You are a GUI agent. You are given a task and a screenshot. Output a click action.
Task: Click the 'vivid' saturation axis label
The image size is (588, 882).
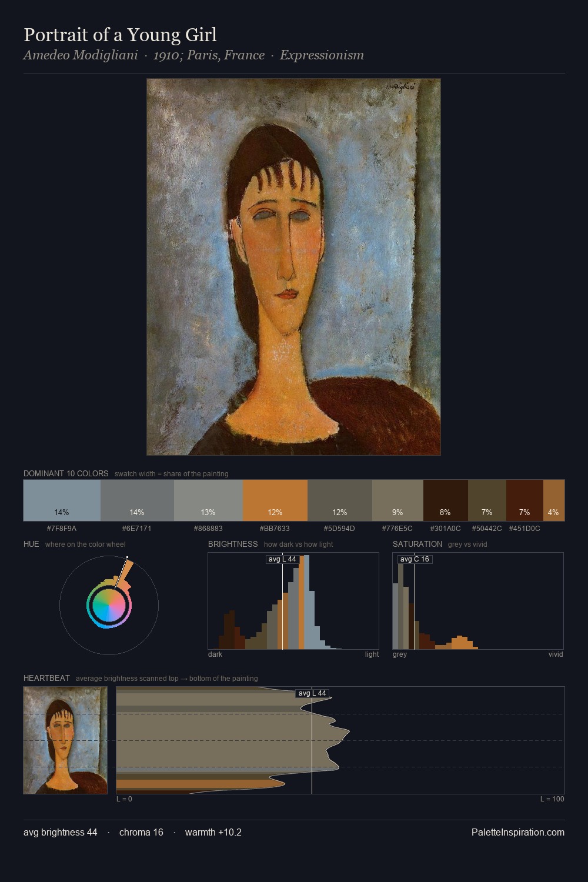556,654
